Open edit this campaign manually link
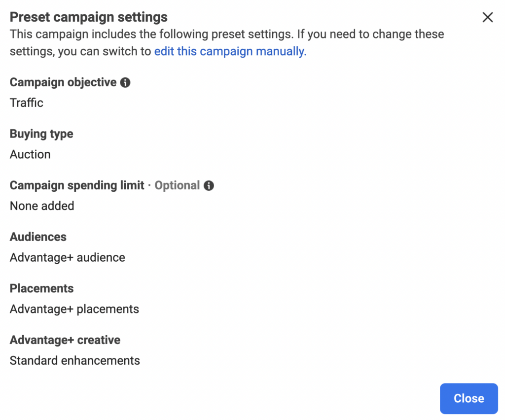This screenshot has height=420, width=505. [229, 51]
